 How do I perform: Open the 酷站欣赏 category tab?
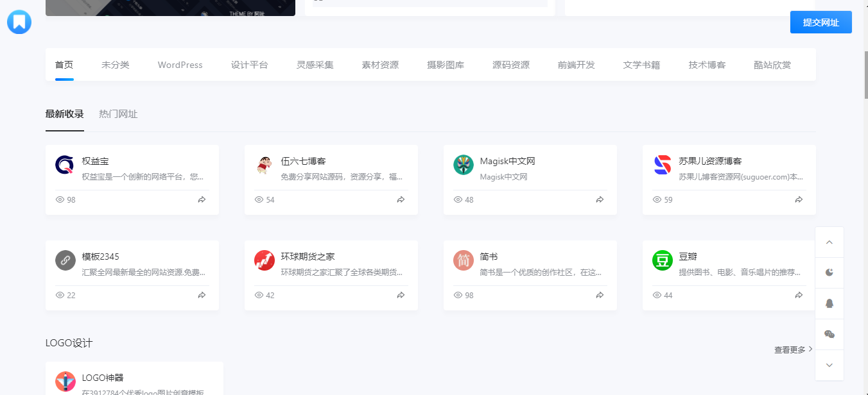pyautogui.click(x=773, y=65)
